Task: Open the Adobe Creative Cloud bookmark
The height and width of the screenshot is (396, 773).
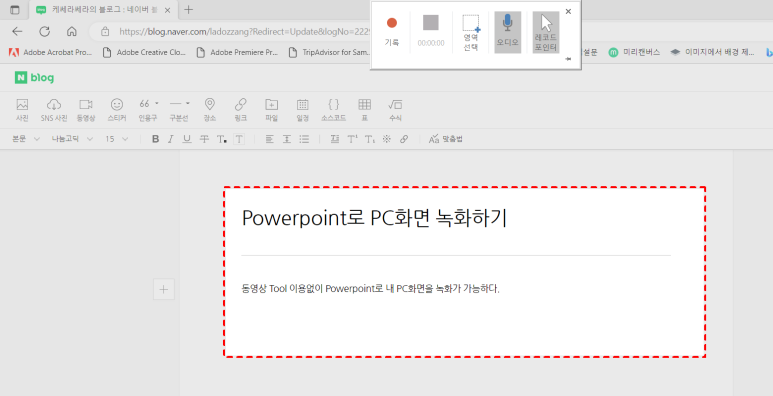Action: pos(144,52)
